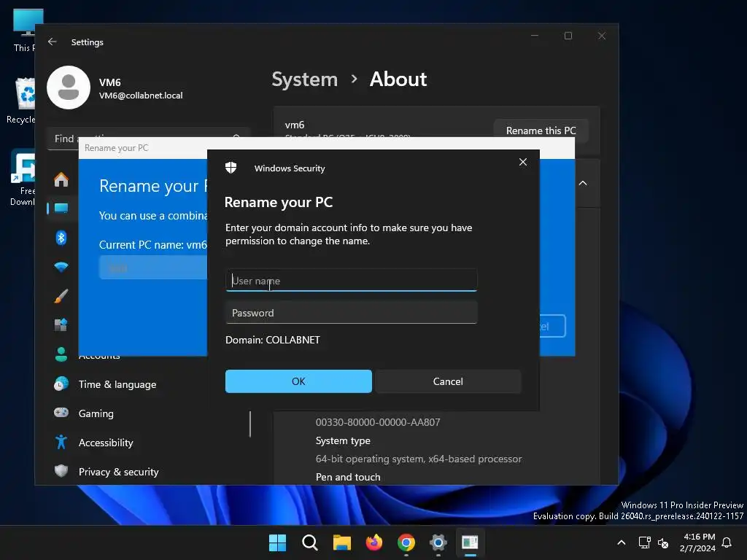
Task: Launch Firefox from taskbar
Action: (x=374, y=542)
